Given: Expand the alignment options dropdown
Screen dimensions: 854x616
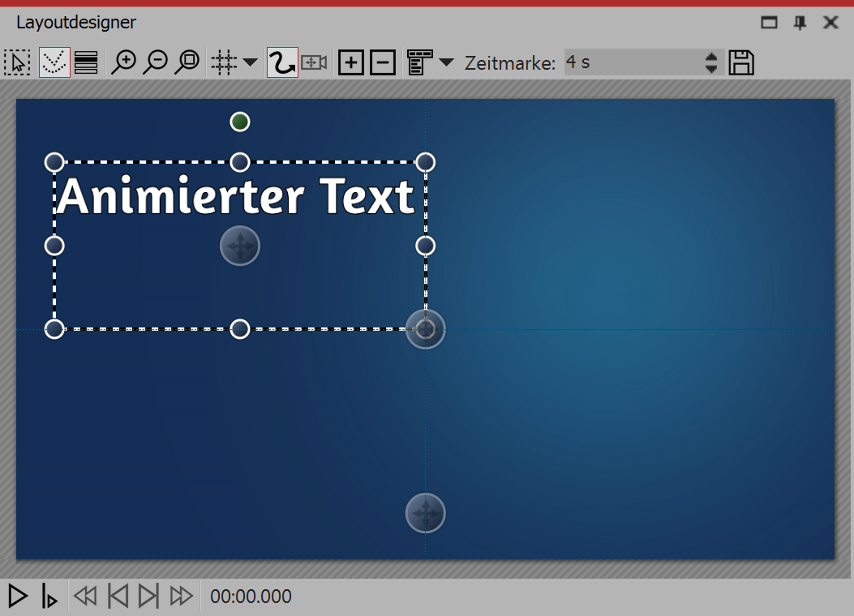Looking at the screenshot, I should [x=444, y=62].
